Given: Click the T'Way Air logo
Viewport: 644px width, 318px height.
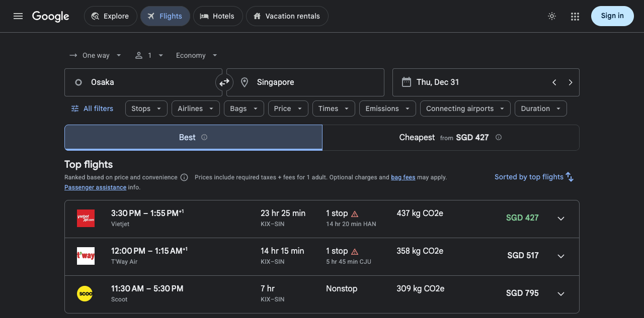Looking at the screenshot, I should [x=86, y=256].
